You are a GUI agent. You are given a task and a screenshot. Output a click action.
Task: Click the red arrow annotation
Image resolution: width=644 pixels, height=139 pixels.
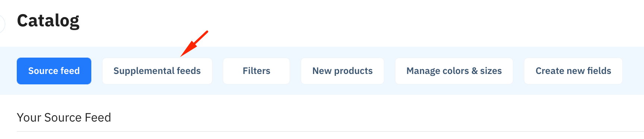click(x=194, y=44)
